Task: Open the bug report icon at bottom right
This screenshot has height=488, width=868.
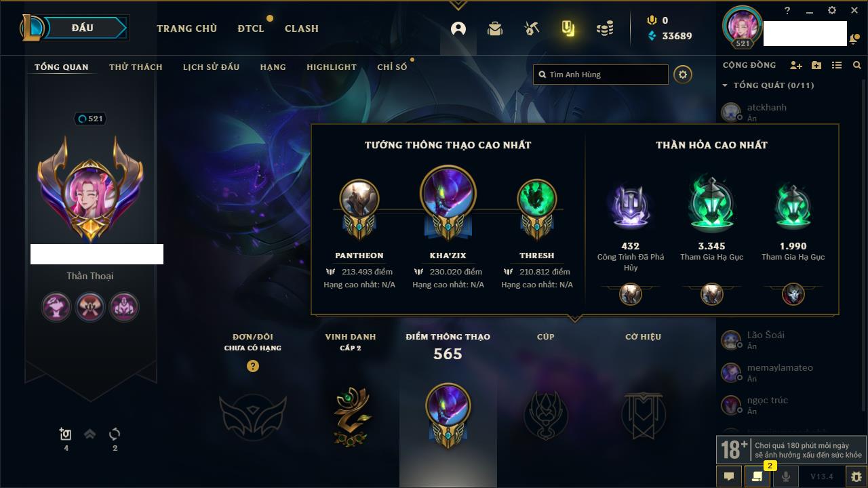Action: click(856, 476)
